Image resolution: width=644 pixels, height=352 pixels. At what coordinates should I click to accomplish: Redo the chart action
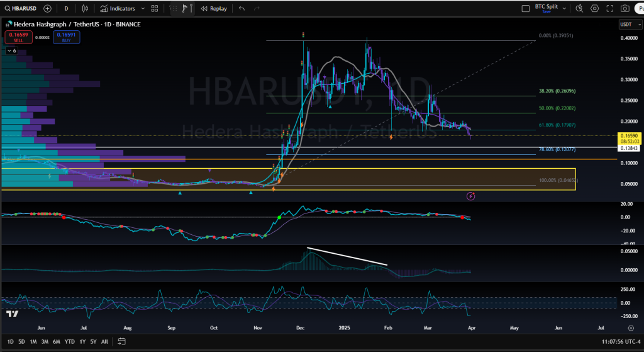coord(257,8)
